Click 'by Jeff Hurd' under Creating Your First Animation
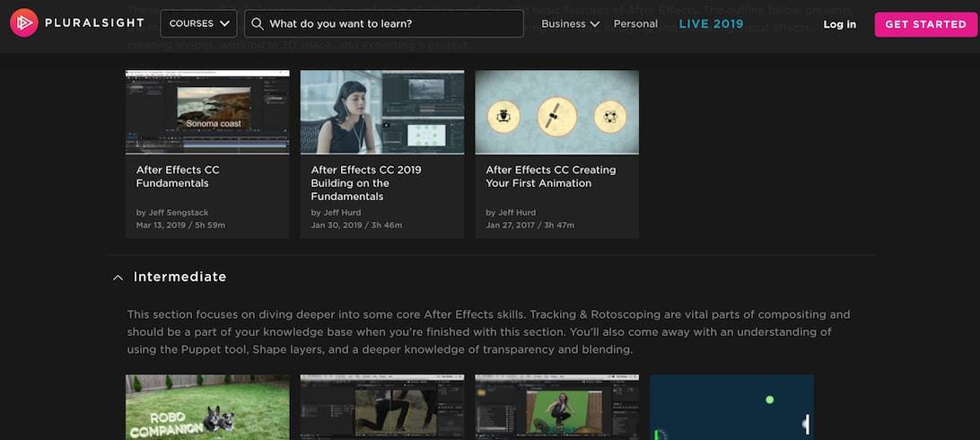The width and height of the screenshot is (980, 440). [511, 213]
